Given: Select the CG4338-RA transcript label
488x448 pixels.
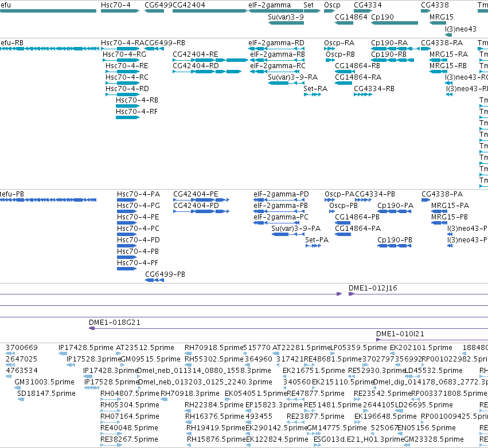Looking at the screenshot, I should tap(442, 43).
